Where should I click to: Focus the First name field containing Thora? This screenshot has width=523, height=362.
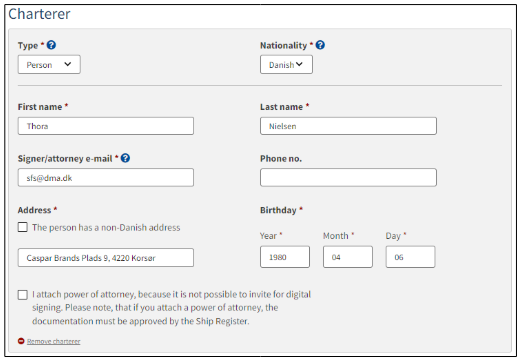[106, 126]
